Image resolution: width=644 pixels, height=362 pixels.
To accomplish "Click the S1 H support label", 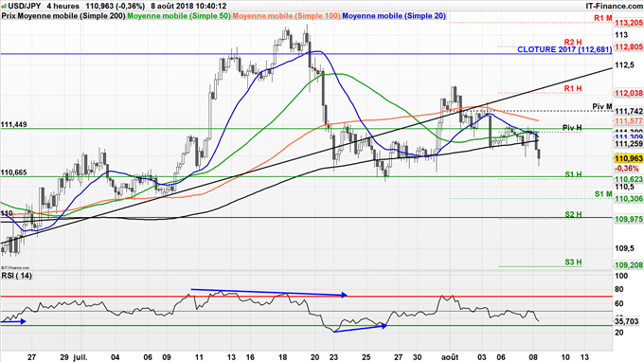I will coord(573,174).
